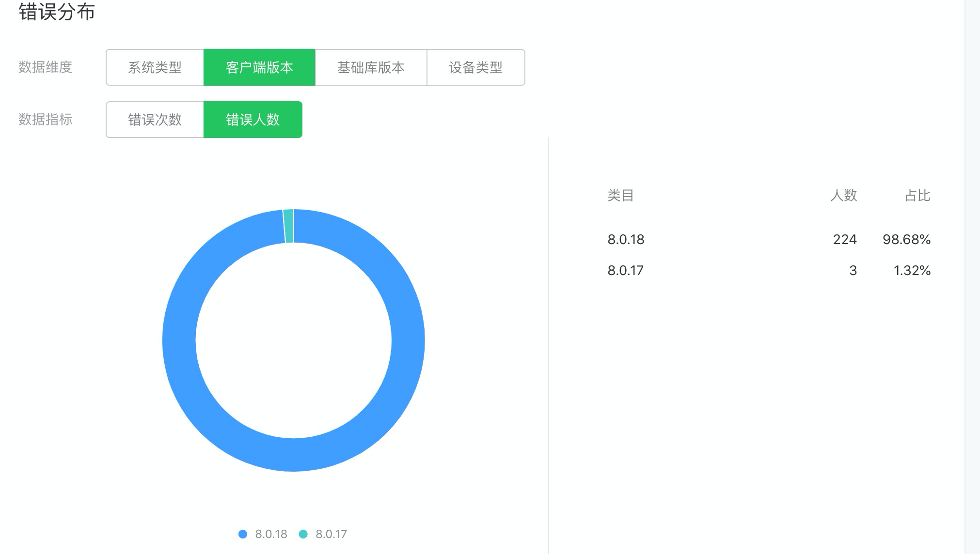This screenshot has height=554, width=980.
Task: Click the 占比 column header
Action: click(x=917, y=196)
